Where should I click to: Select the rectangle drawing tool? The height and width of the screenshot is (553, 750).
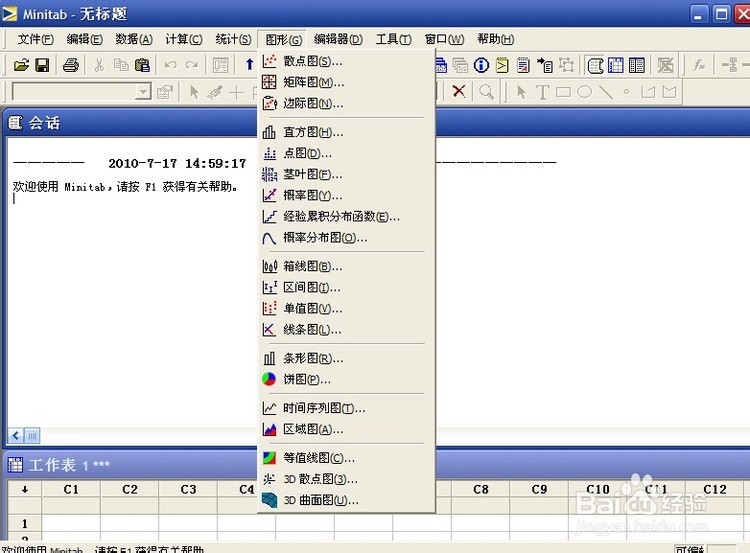point(563,92)
